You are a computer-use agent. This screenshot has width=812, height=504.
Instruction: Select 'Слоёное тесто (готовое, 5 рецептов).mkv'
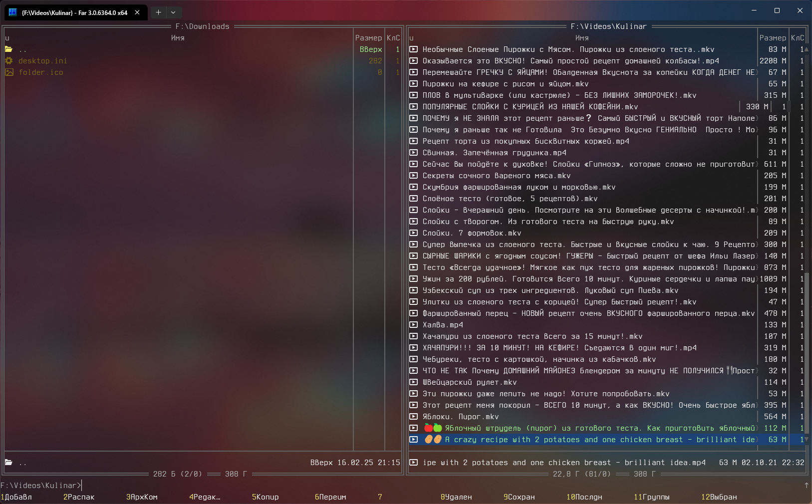(x=510, y=199)
